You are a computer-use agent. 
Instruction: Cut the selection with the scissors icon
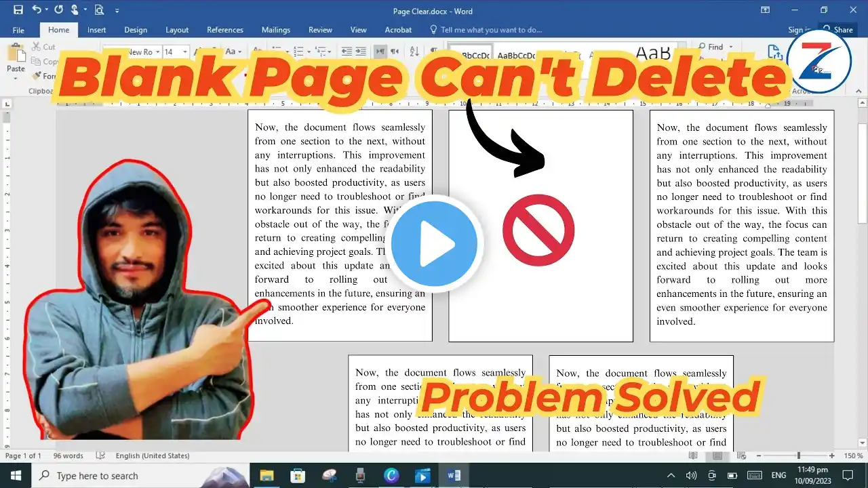point(36,47)
